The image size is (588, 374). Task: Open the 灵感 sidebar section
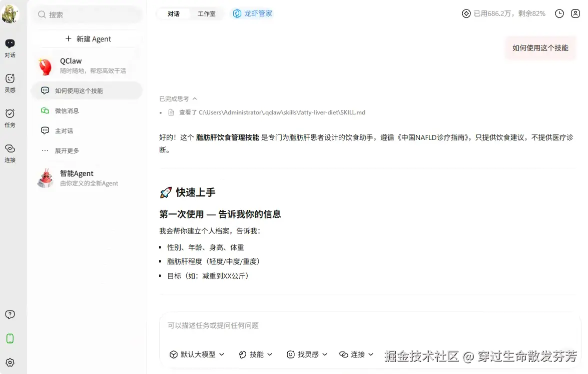point(10,83)
